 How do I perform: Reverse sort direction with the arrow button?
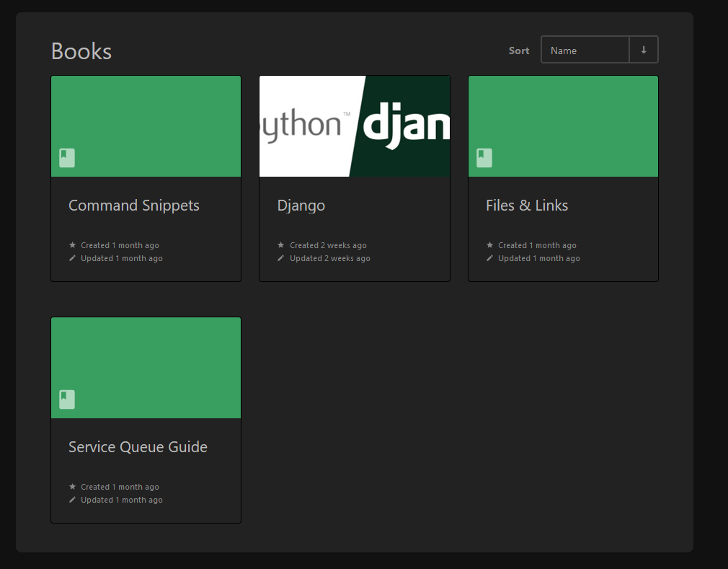pos(644,50)
